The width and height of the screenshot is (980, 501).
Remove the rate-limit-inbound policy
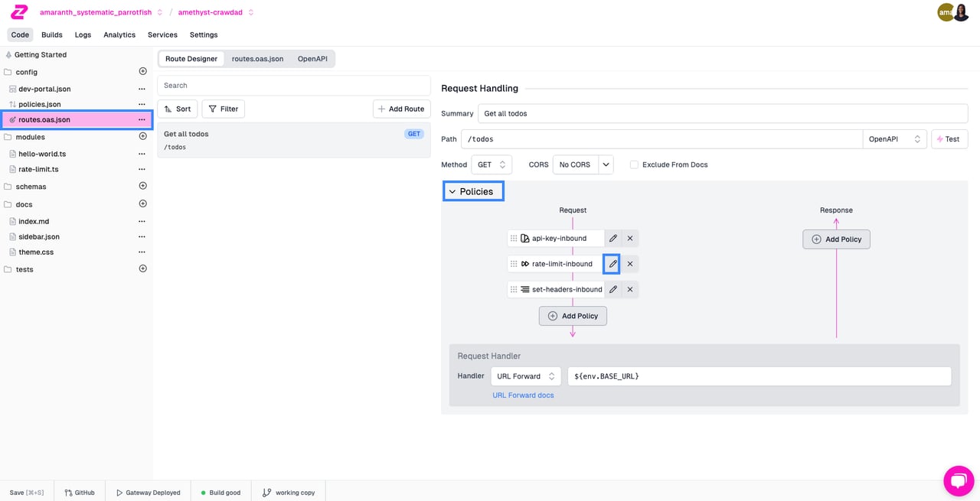(630, 264)
